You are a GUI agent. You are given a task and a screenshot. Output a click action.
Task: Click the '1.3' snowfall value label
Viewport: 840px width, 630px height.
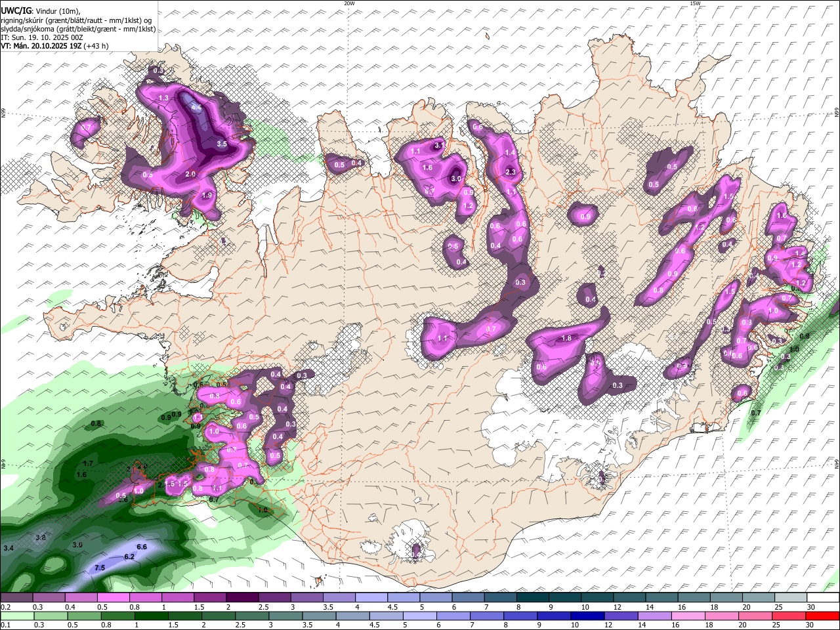click(164, 98)
